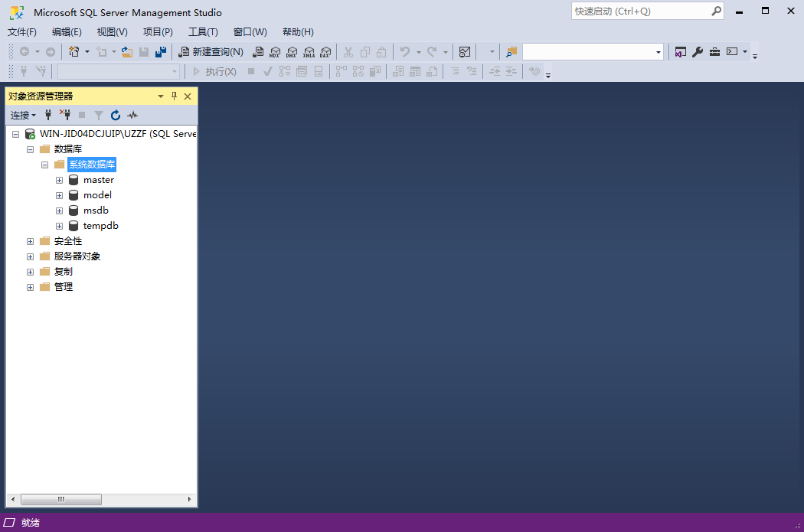This screenshot has height=532, width=804.
Task: Click the Analysis Services DMX query icon
Action: 292,52
